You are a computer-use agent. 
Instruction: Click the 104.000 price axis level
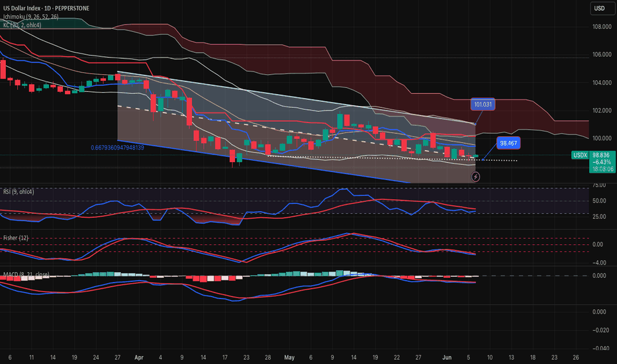pos(602,83)
